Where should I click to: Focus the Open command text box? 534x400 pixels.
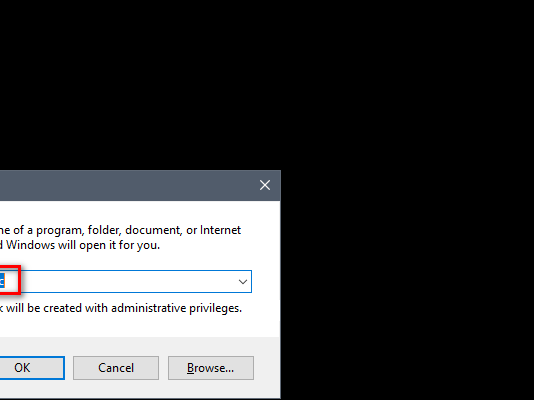[x=126, y=282]
